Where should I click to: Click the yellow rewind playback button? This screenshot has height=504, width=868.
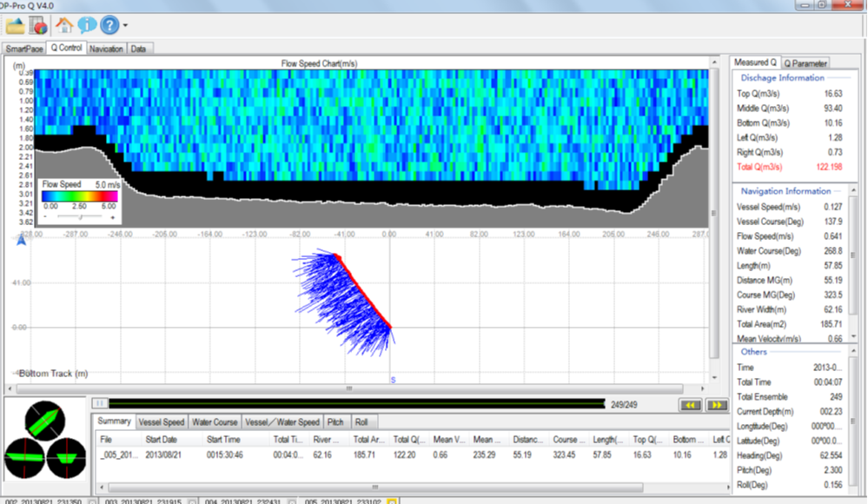coord(691,404)
